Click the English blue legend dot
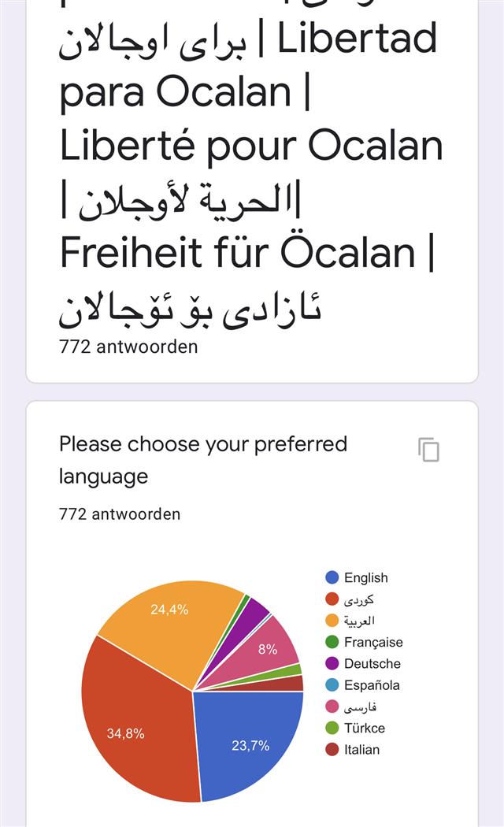The image size is (504, 827). point(332,577)
